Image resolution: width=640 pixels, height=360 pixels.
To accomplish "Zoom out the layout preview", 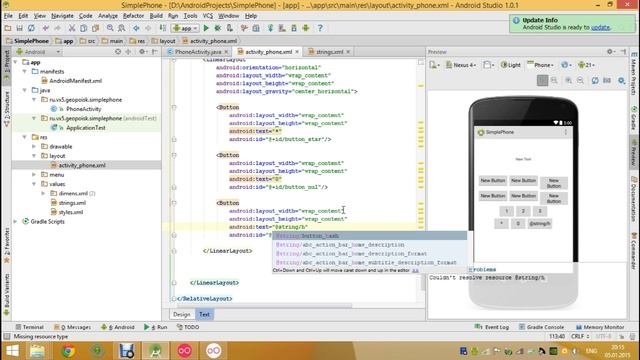I will [580, 80].
